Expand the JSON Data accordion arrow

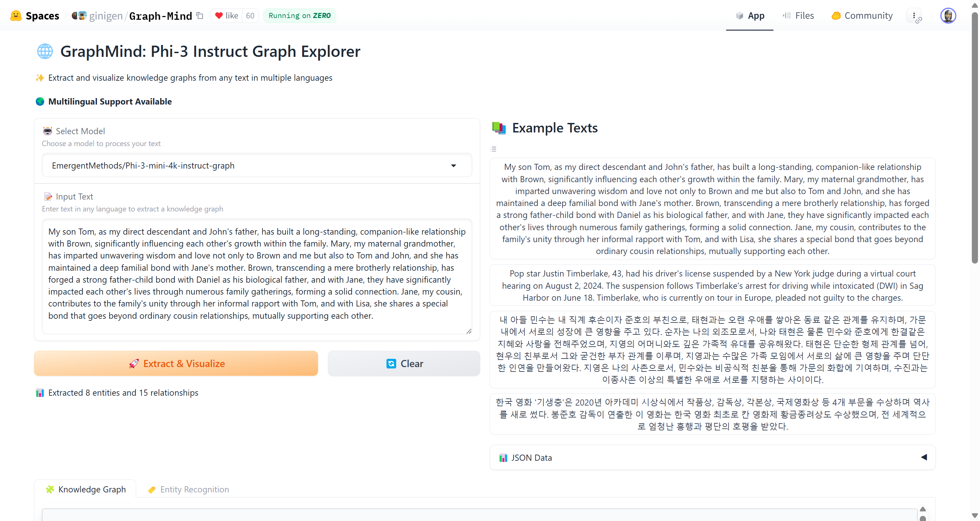pos(924,457)
